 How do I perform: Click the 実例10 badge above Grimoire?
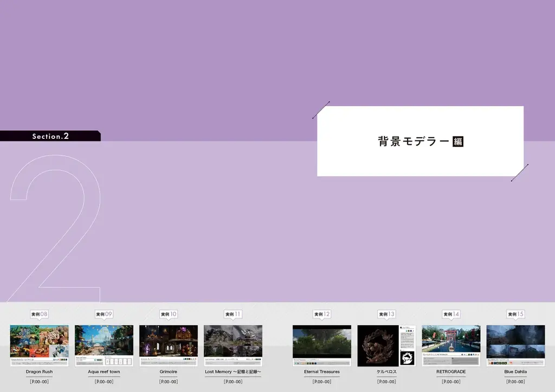(x=169, y=313)
